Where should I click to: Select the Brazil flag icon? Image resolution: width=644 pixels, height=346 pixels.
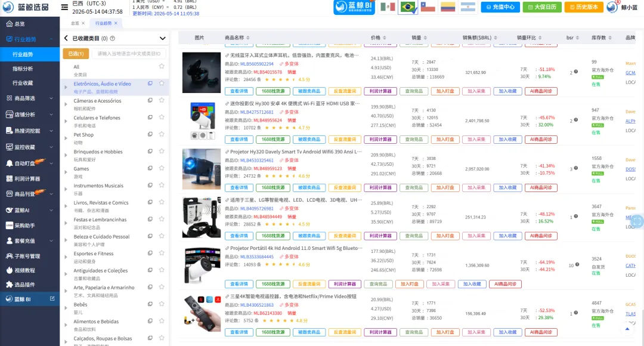click(x=408, y=7)
